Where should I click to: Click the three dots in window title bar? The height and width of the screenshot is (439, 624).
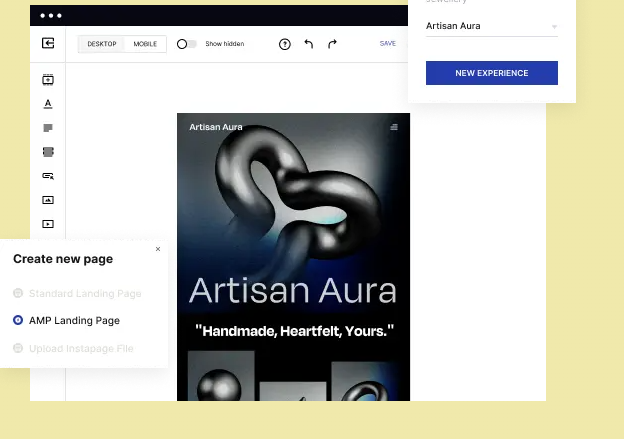51,16
